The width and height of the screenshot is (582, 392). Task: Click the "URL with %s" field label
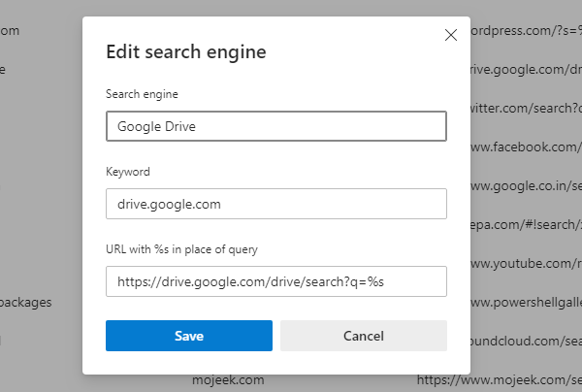point(181,249)
